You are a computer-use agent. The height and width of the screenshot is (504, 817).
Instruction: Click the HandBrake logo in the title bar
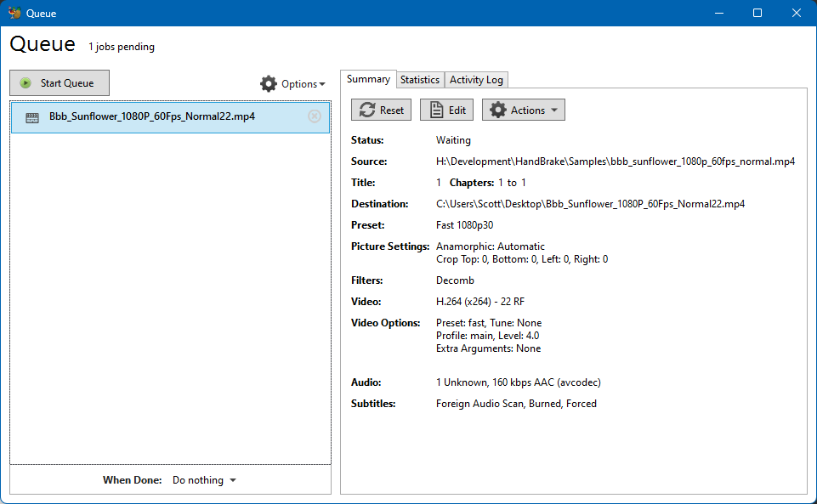coord(14,13)
